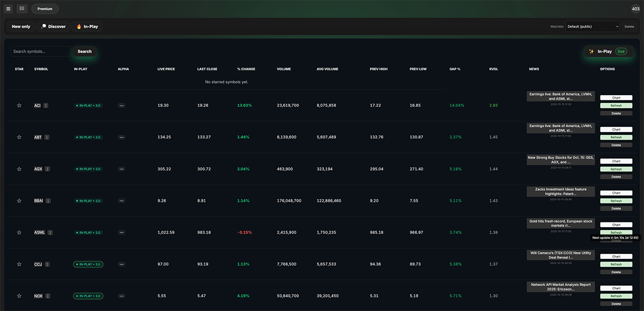The width and height of the screenshot is (644, 311).
Task: Expand the options menu next to AGX
Action: [47, 169]
